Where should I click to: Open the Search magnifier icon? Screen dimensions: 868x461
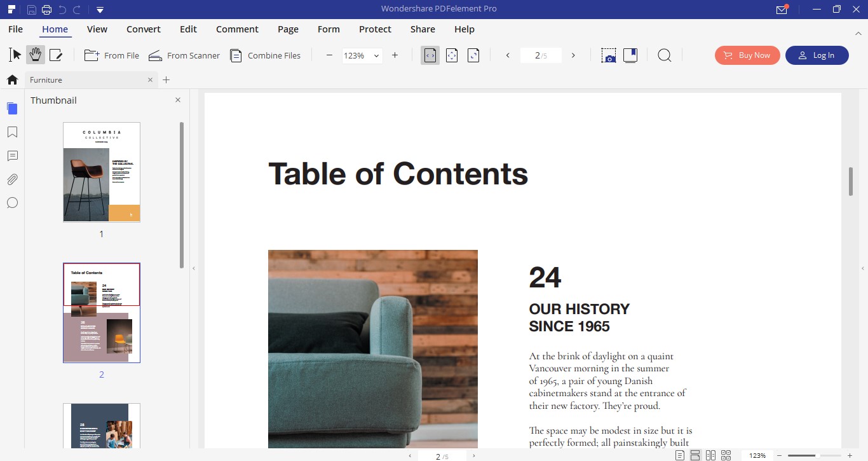click(664, 55)
